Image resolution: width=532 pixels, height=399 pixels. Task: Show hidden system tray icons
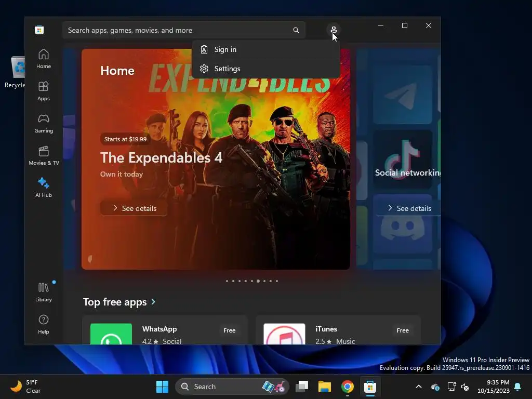pyautogui.click(x=419, y=387)
